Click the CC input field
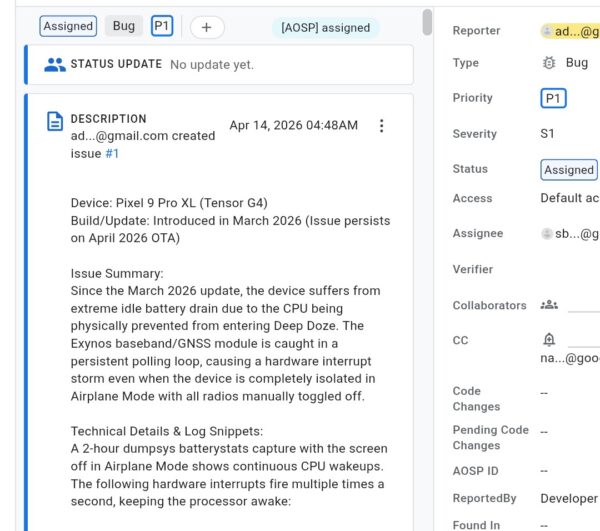Image resolution: width=600 pixels, height=531 pixels. coord(584,340)
